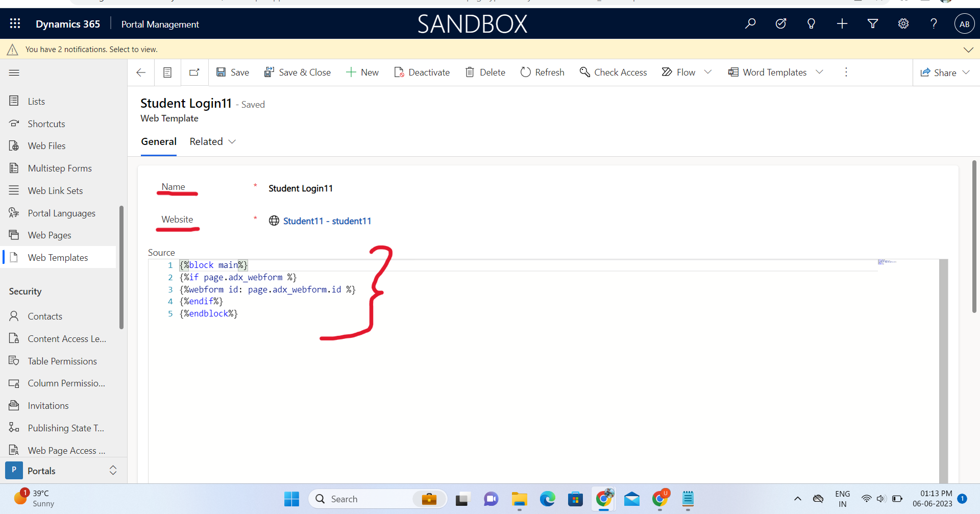Expand the Word Templates dropdown chevron
Image resolution: width=980 pixels, height=514 pixels.
coord(820,72)
